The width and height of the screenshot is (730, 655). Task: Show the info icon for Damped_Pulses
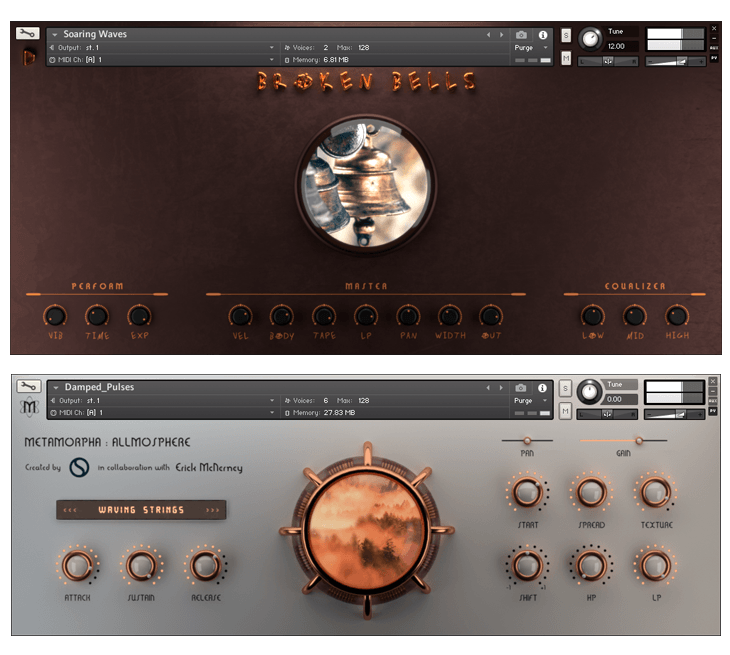tap(542, 388)
